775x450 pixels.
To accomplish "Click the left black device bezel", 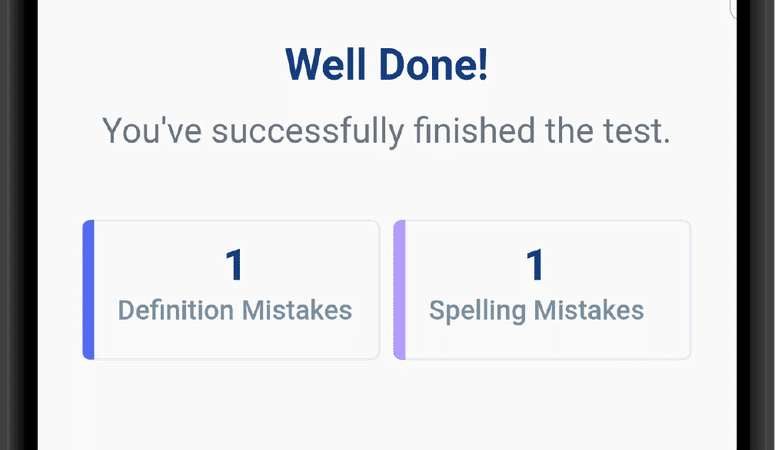I will point(18,225).
